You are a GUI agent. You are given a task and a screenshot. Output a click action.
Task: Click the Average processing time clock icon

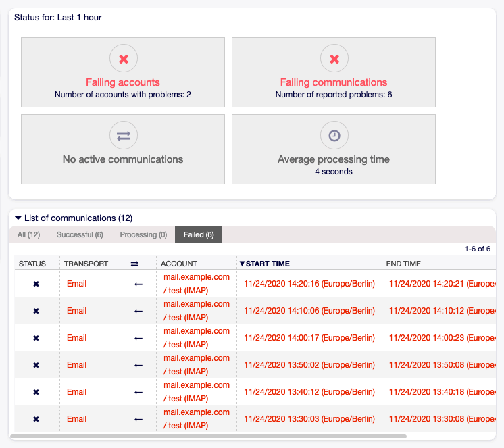point(334,136)
